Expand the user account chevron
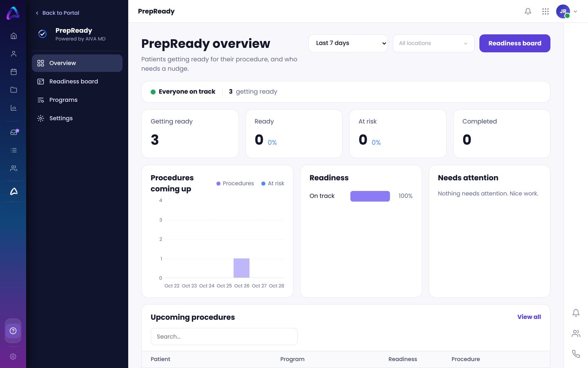 tap(575, 11)
